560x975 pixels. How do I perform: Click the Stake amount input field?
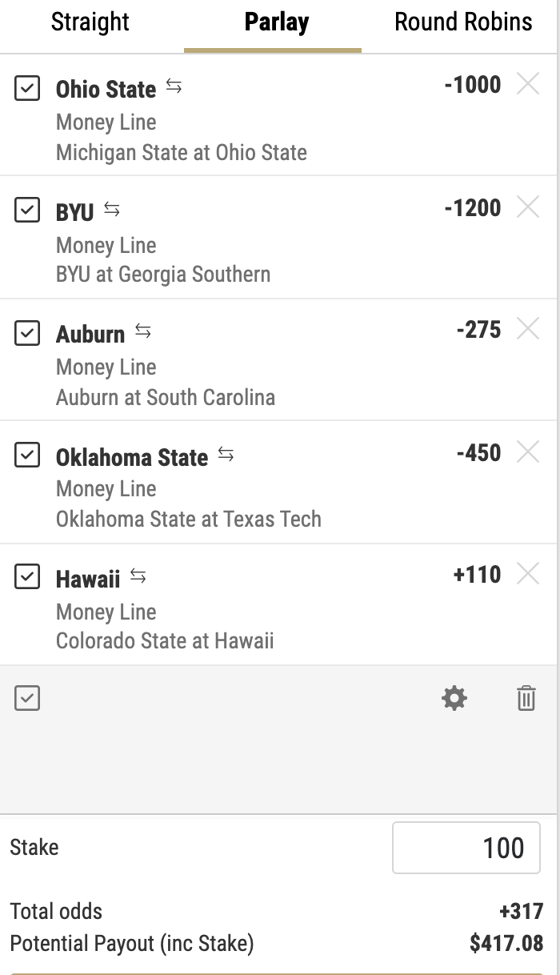tap(466, 848)
